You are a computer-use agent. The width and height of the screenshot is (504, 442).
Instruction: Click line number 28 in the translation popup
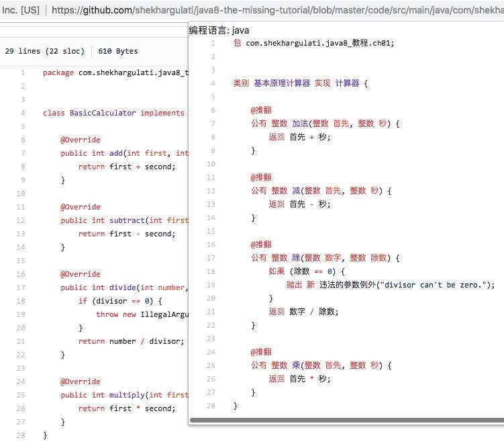pos(211,406)
